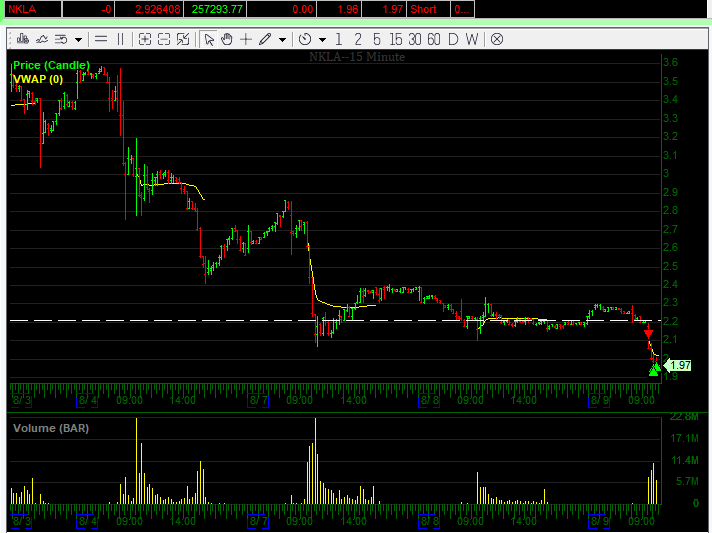
Task: Select the hand pan tool
Action: [227, 39]
